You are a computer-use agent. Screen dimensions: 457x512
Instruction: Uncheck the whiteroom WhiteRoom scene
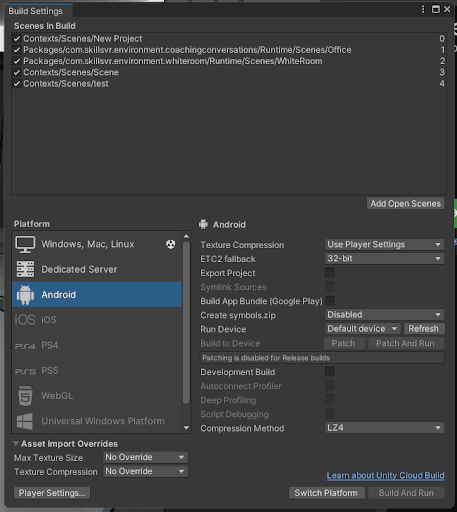click(x=17, y=61)
